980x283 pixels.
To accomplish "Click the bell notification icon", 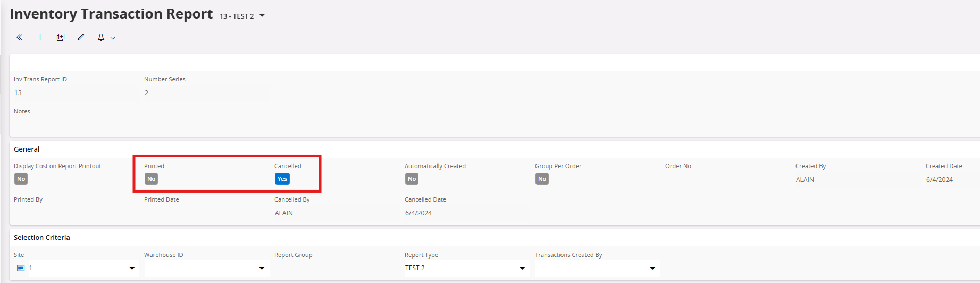I will tap(101, 37).
